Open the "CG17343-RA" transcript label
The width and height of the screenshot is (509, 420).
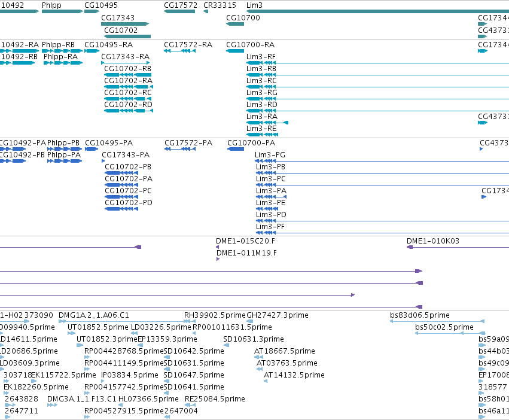[x=125, y=56]
